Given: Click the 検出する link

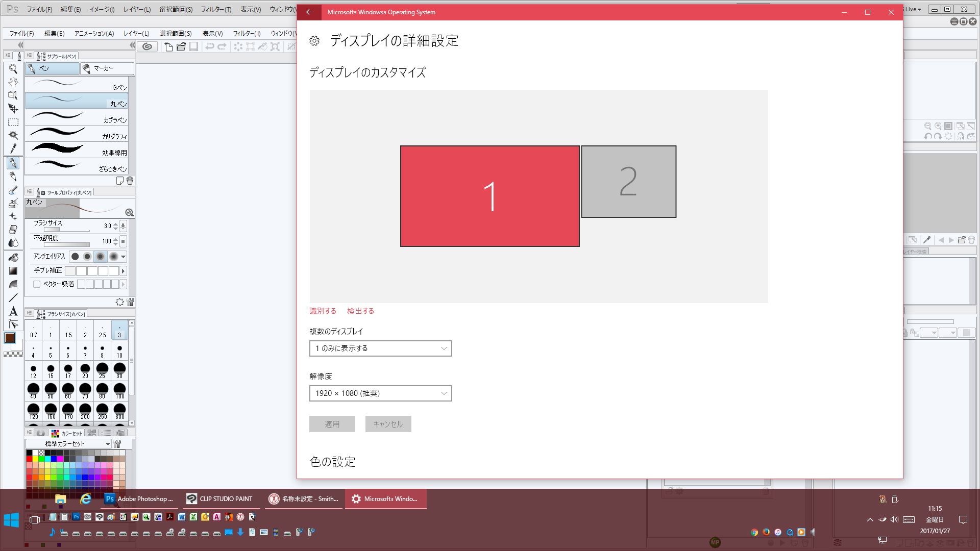Looking at the screenshot, I should click(360, 311).
